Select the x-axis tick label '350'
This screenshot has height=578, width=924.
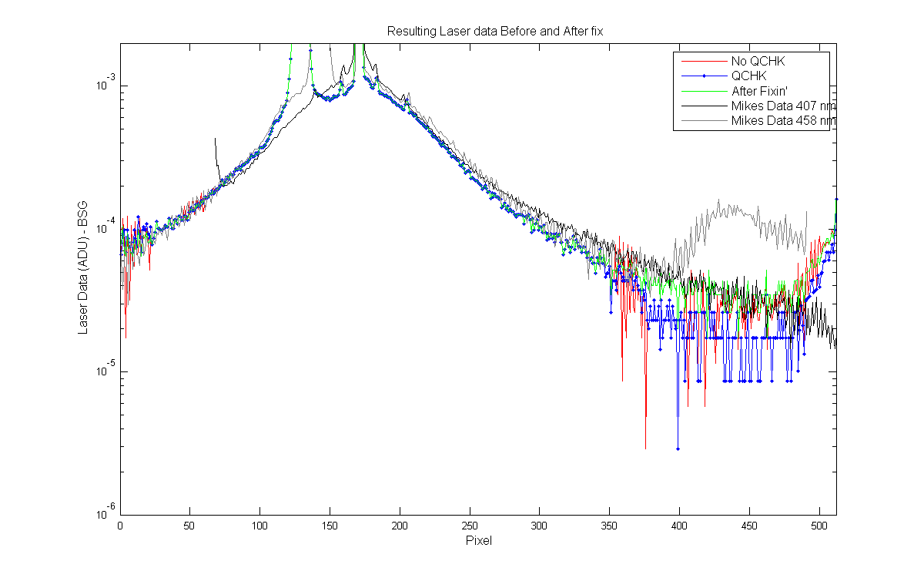point(610,527)
